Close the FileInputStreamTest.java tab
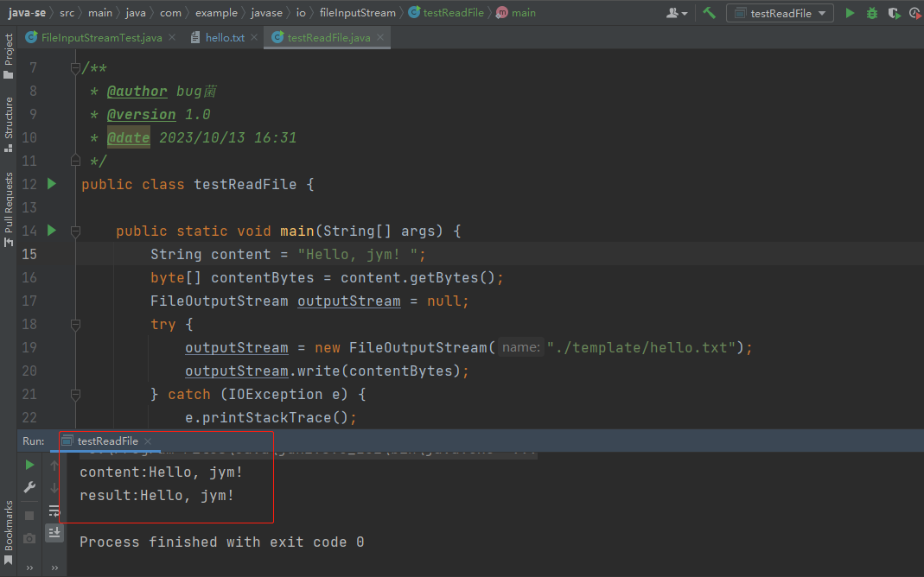Viewport: 924px width, 577px height. tap(172, 37)
